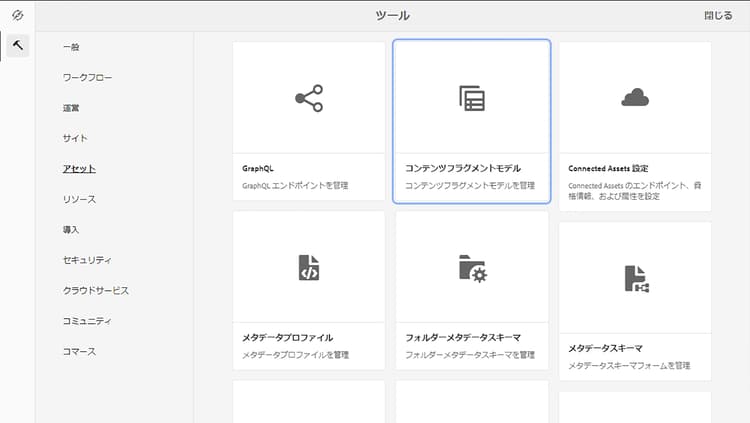
Task: Click the コンテンツフラグメントモデル table icon
Action: [x=472, y=98]
